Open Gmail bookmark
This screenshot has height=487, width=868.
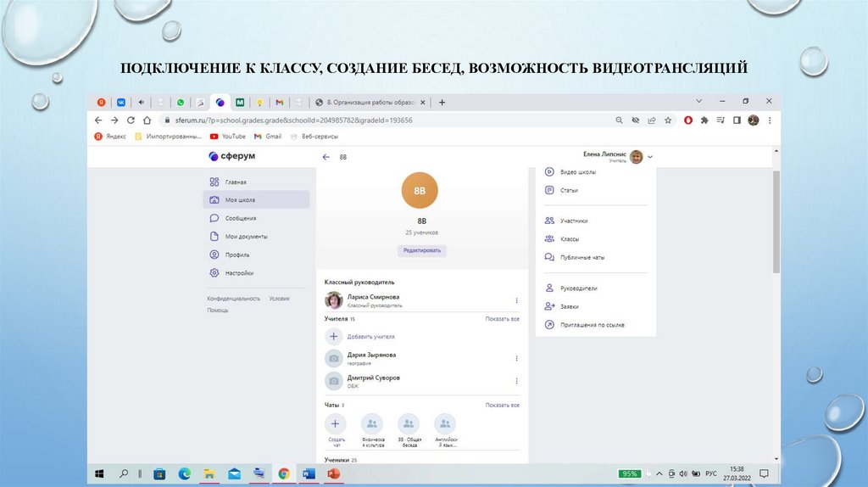tap(267, 137)
